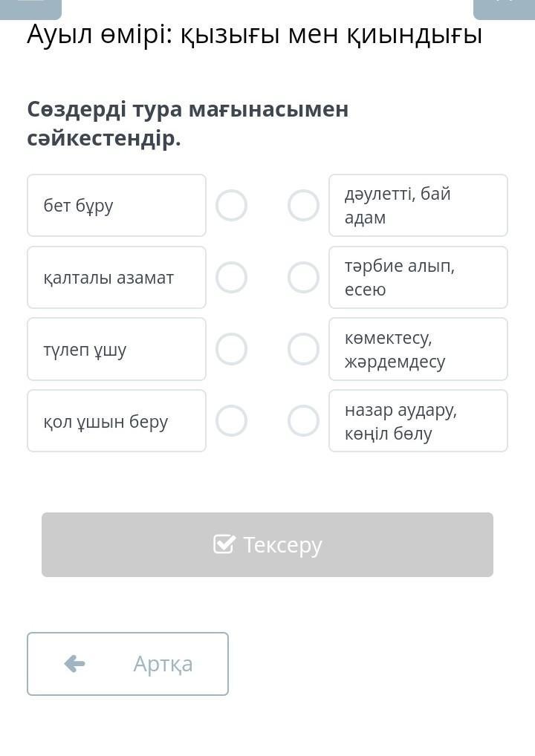Click the 'түлеп ұшу' word card

tap(117, 349)
